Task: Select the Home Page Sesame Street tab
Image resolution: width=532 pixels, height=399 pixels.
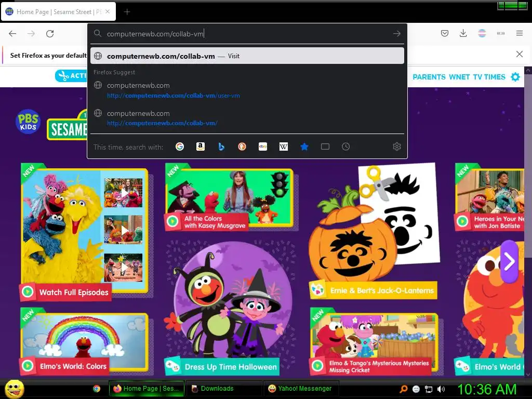Action: (x=58, y=11)
